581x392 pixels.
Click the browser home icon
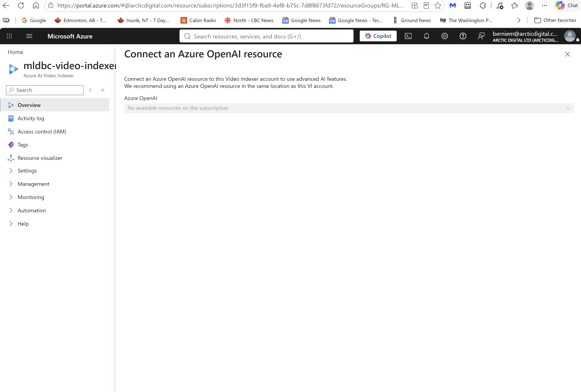pos(36,6)
